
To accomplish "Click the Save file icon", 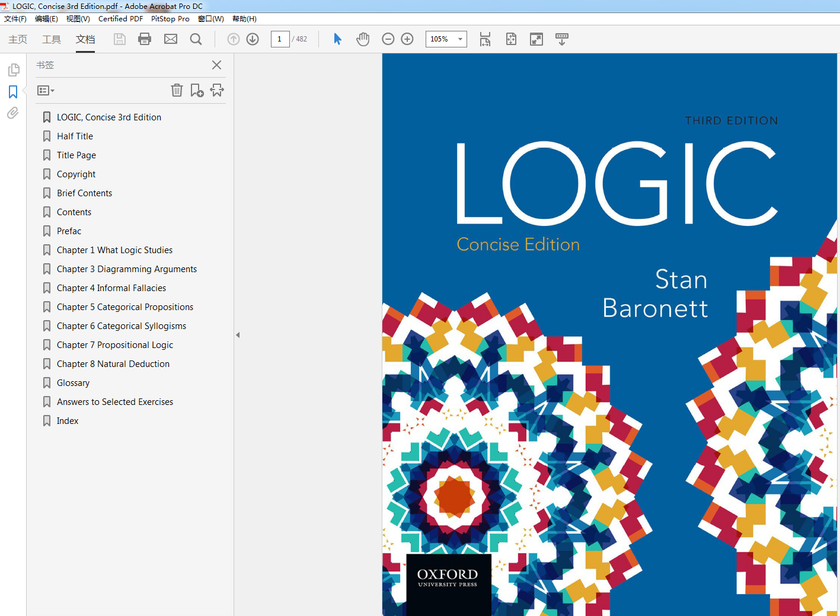I will [120, 39].
